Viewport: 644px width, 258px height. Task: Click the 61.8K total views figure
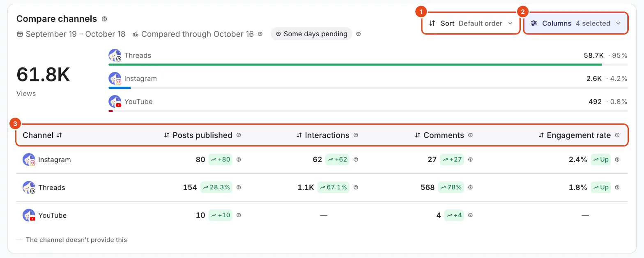43,75
